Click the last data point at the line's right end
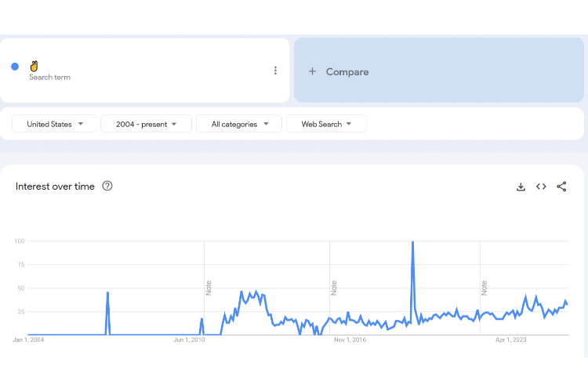 [568, 304]
